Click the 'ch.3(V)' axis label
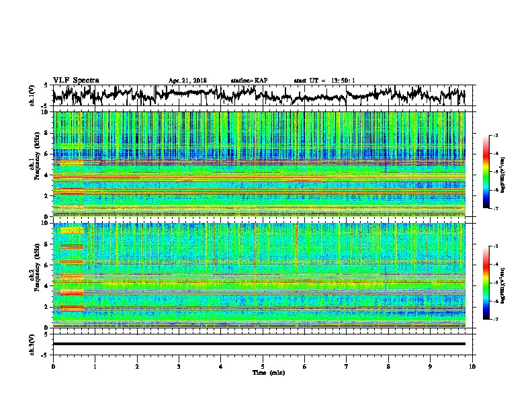The image size is (532, 411). (x=32, y=345)
